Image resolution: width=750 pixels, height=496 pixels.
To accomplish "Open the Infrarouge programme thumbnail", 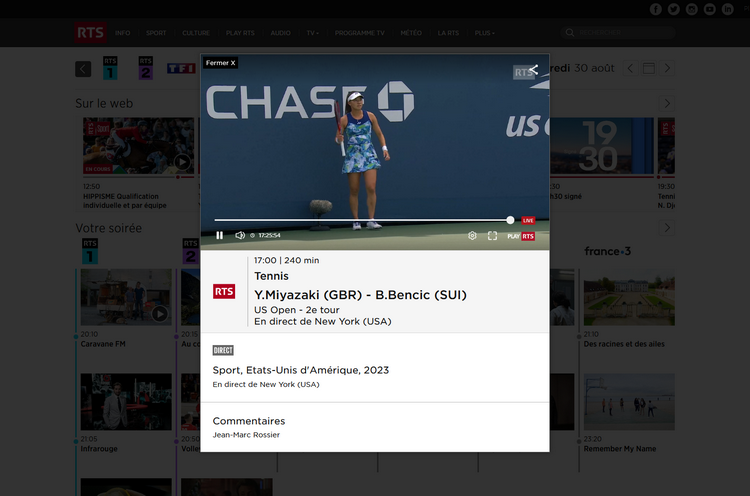I will point(126,402).
